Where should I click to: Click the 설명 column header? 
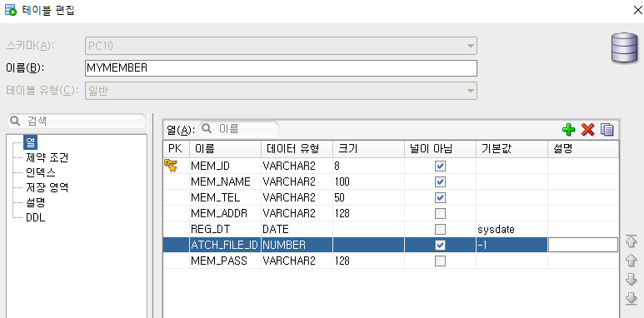click(583, 149)
